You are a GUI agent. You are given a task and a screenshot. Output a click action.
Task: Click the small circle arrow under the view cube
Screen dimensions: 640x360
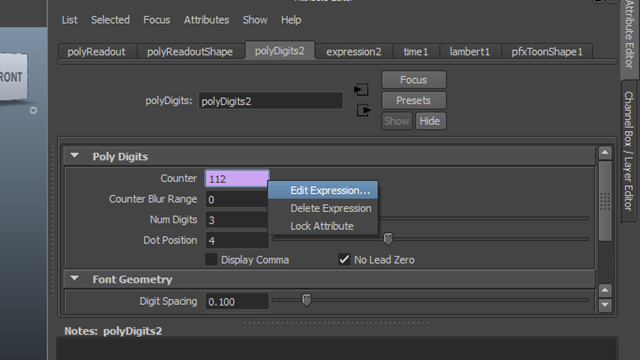(33, 110)
